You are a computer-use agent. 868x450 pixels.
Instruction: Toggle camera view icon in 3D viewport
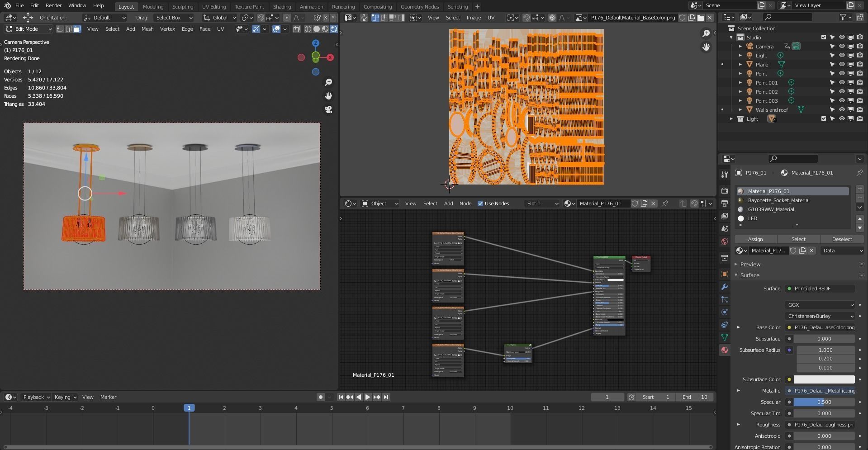point(328,109)
